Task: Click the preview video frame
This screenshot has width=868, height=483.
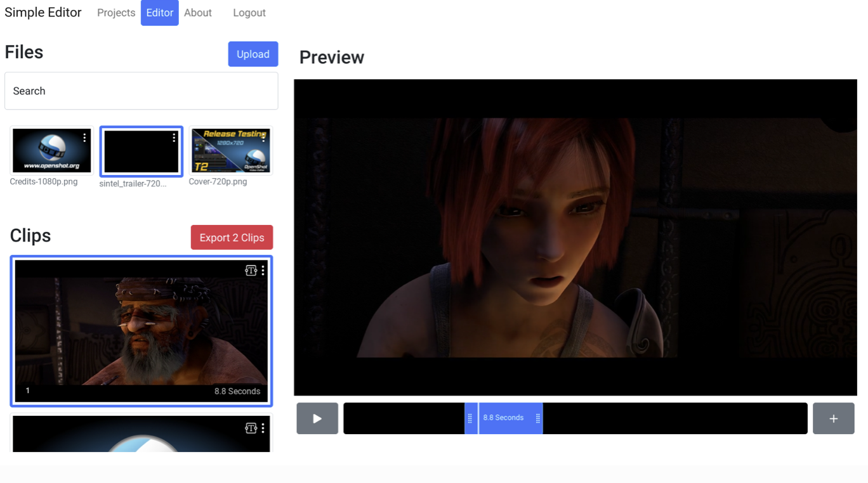Action: [x=575, y=238]
